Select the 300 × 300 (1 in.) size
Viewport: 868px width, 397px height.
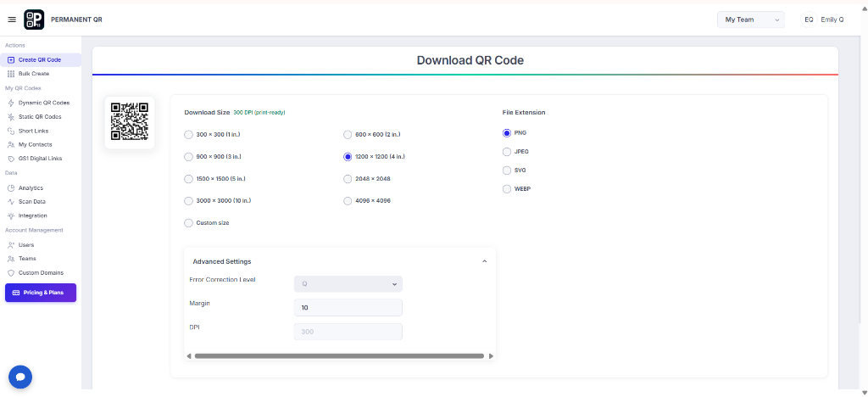pyautogui.click(x=188, y=135)
